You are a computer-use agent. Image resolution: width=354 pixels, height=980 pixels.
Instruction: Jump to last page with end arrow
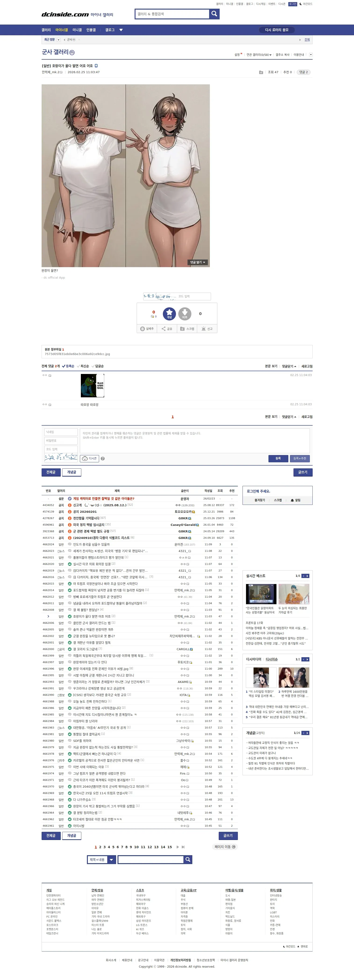pos(183,847)
